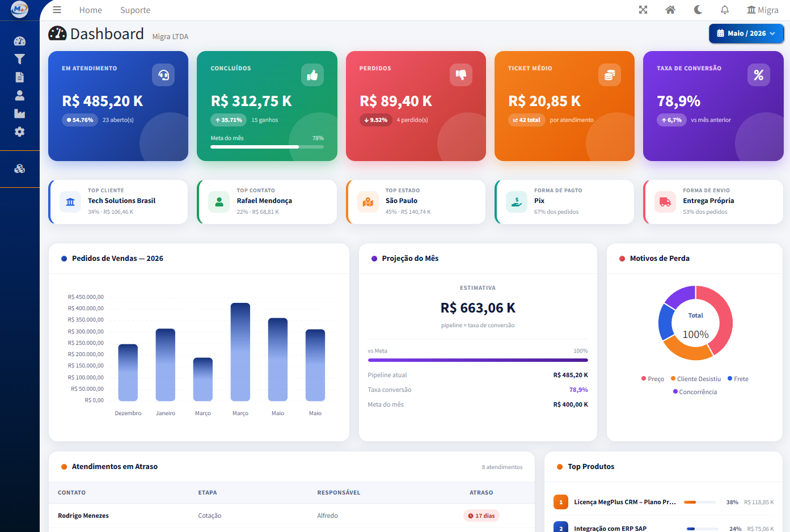Viewport: 790px width, 532px height.
Task: Toggle Preço legend item
Action: [x=653, y=379]
